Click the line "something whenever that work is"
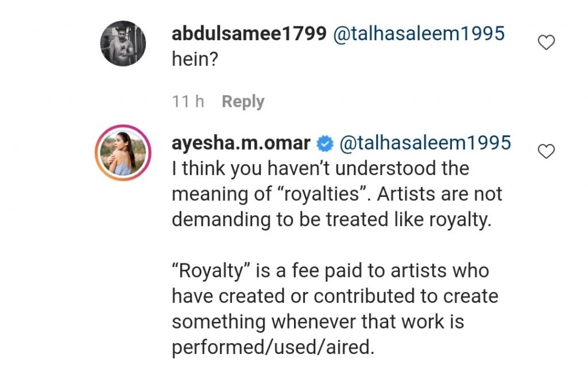 coord(318,321)
